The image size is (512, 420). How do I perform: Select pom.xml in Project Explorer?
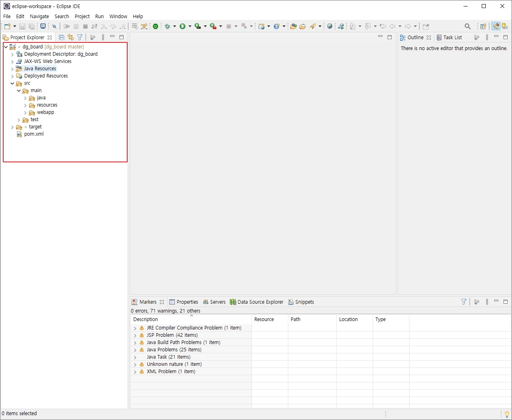(x=34, y=134)
